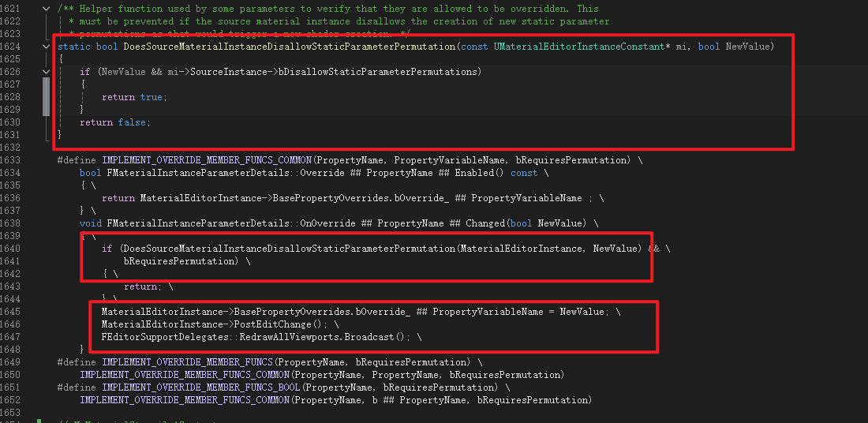Click SourceInstance in the line 1626 condition
The height and width of the screenshot is (423, 868).
point(233,72)
